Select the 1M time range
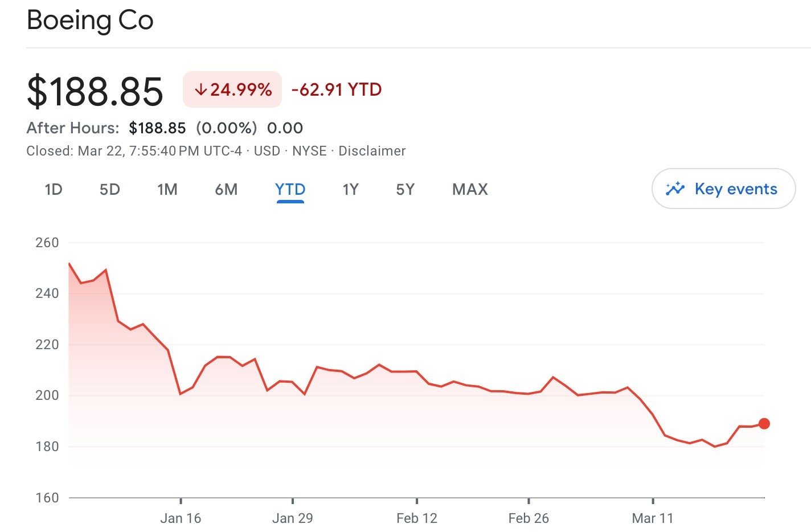 [x=167, y=189]
